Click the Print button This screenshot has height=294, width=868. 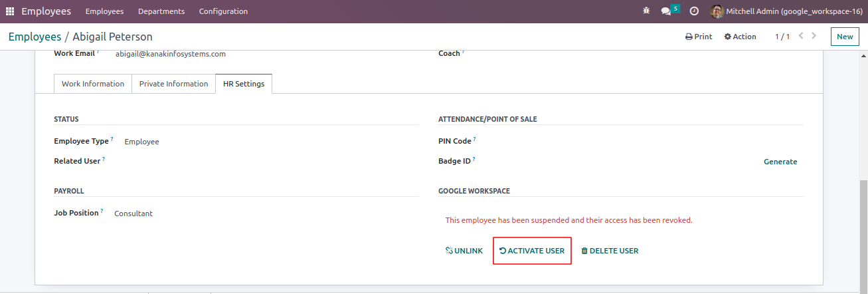click(x=699, y=37)
